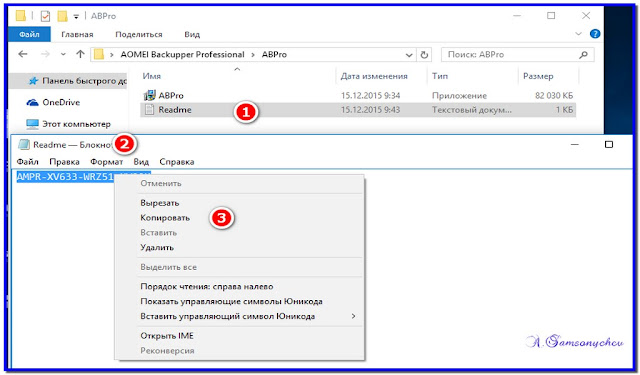Open the Вид menu in Notepad

point(141,162)
